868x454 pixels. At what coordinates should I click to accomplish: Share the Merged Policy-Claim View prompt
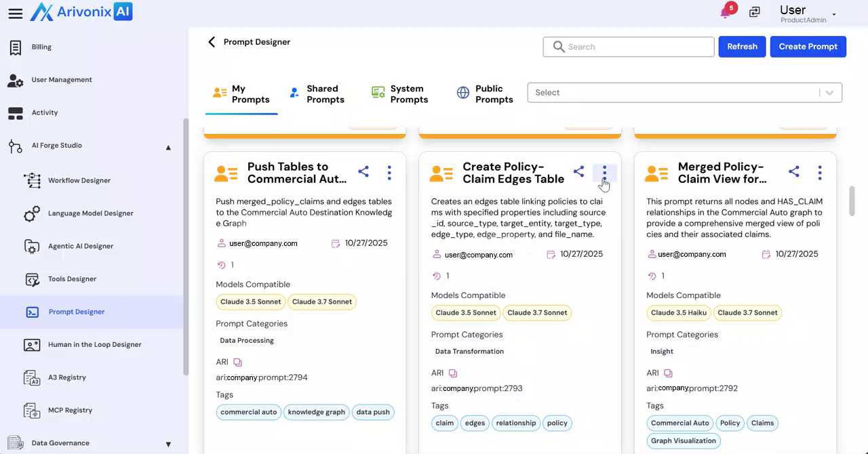[x=793, y=172]
